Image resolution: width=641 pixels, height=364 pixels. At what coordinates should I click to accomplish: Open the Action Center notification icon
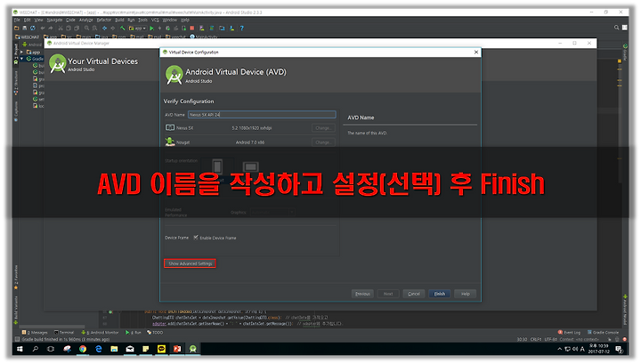pos(619,349)
